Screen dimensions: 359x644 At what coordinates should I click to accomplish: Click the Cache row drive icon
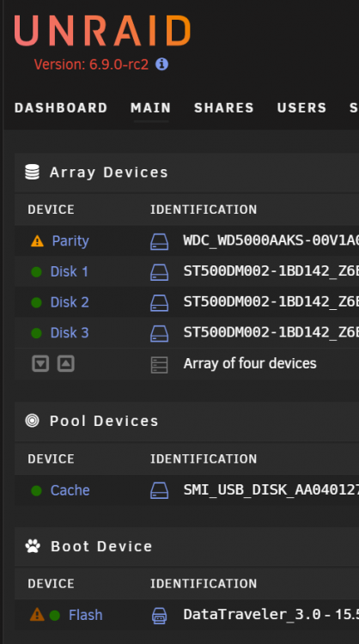[x=160, y=491]
